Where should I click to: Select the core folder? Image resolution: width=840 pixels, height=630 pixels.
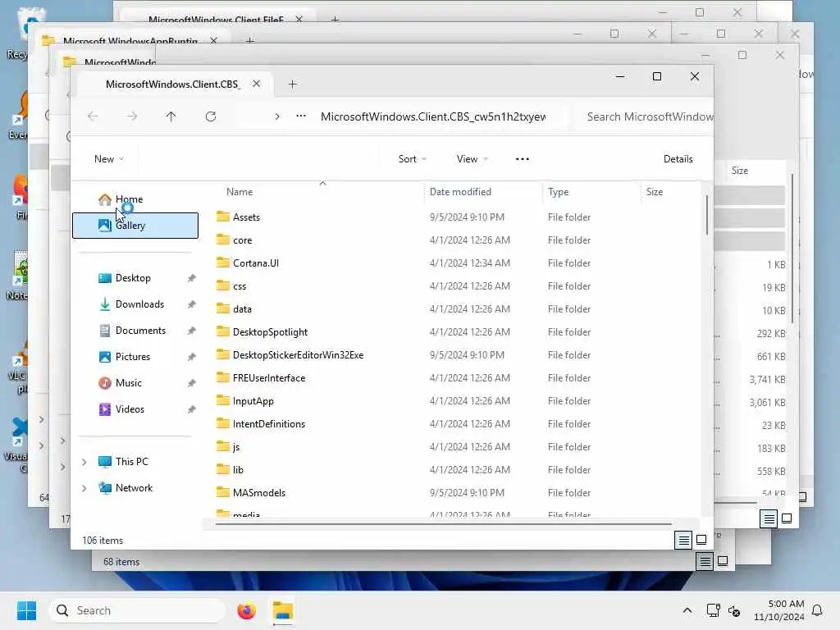242,240
